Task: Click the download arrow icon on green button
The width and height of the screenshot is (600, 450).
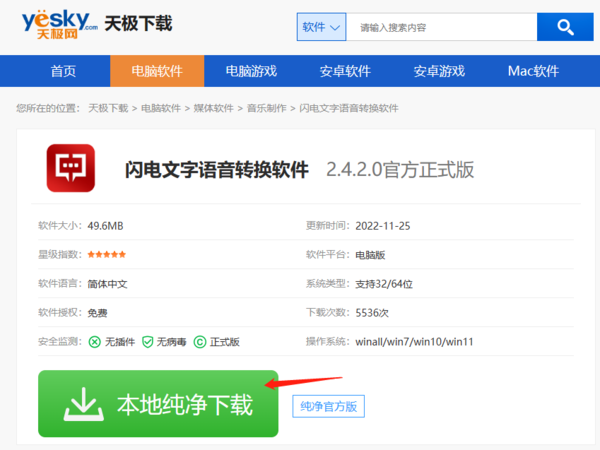Action: pos(84,404)
